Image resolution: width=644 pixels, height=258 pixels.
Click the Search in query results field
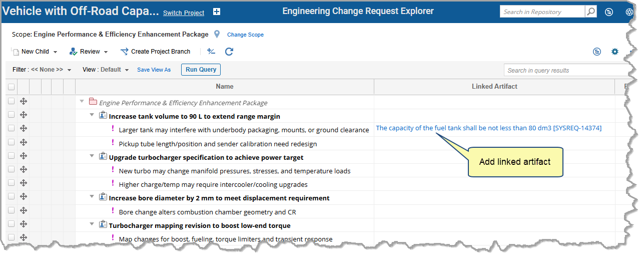(565, 70)
